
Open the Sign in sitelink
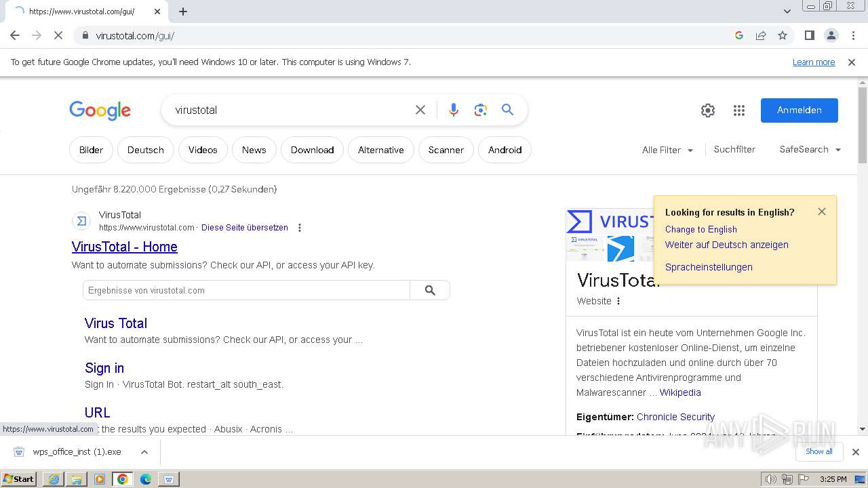tap(104, 368)
